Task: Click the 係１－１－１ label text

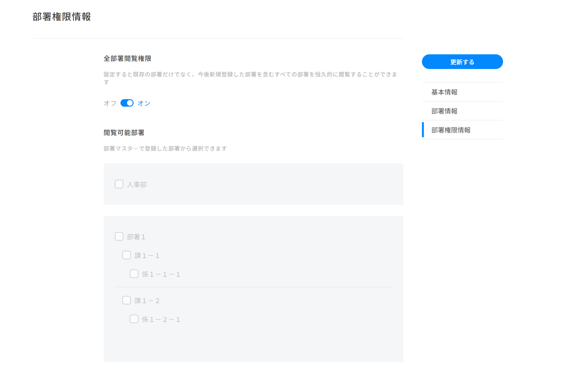Action: [x=161, y=274]
